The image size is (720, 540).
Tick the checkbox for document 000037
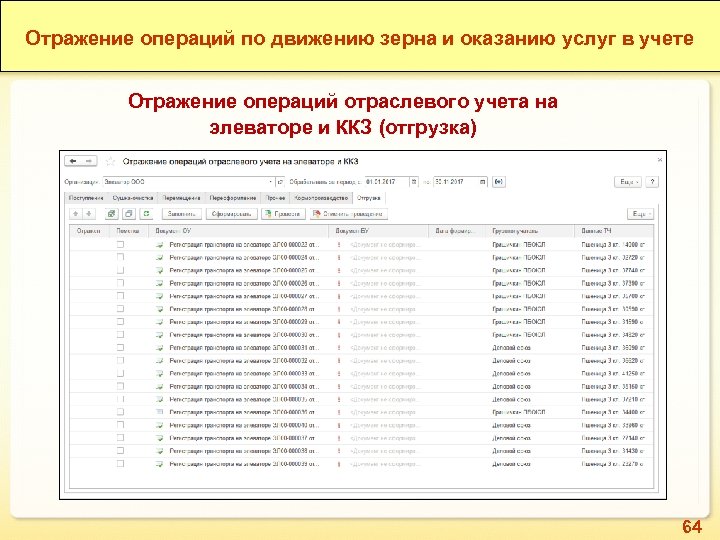(x=120, y=438)
